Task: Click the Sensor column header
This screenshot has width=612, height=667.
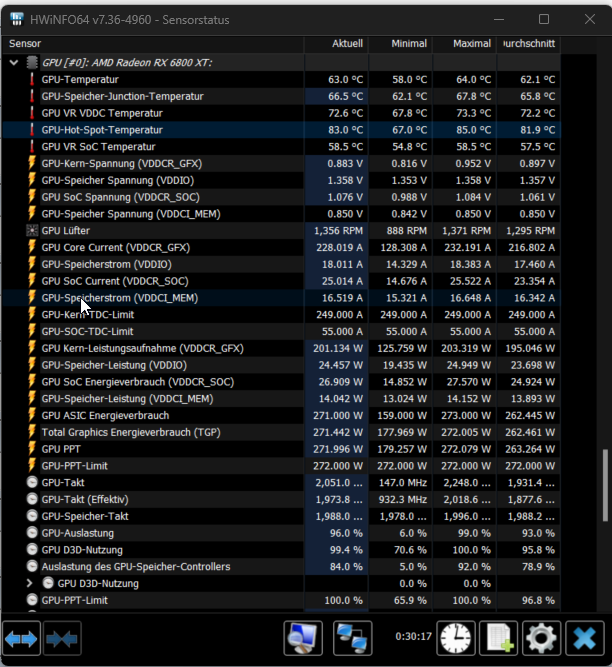Action: point(153,43)
